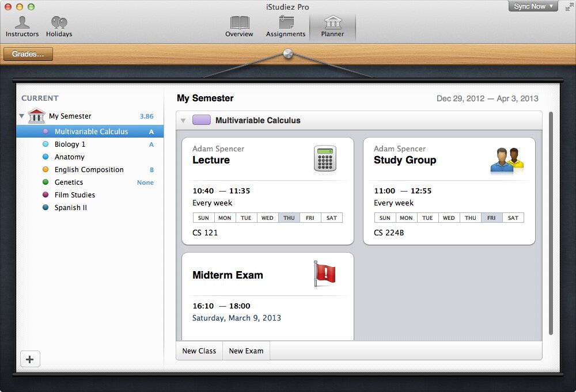The height and width of the screenshot is (392, 576).
Task: Select Biology 1 course
Action: coord(90,144)
